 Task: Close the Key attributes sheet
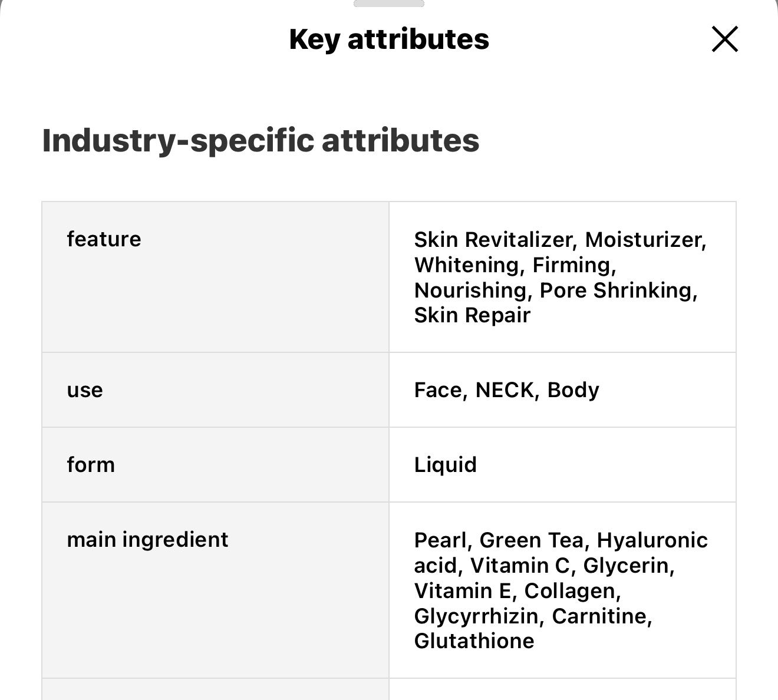click(x=724, y=39)
